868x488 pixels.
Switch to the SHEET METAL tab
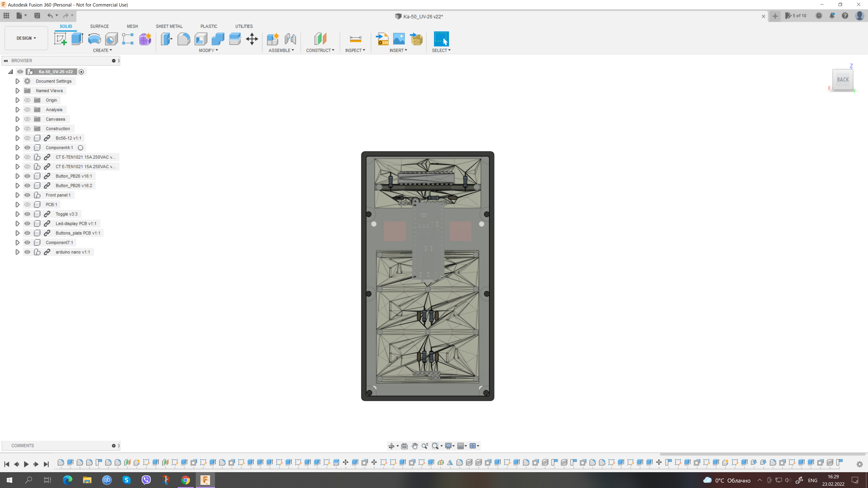point(169,26)
